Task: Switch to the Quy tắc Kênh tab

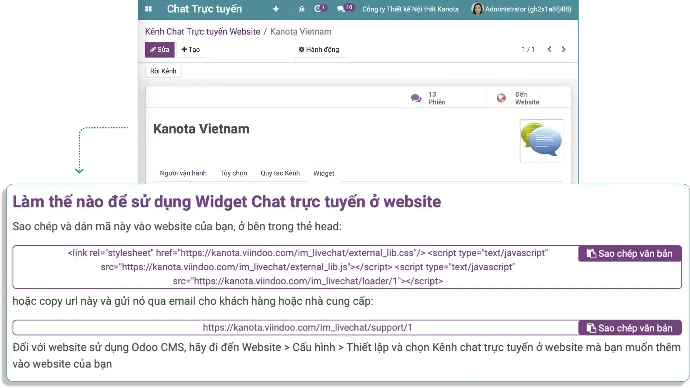Action: pyautogui.click(x=280, y=173)
